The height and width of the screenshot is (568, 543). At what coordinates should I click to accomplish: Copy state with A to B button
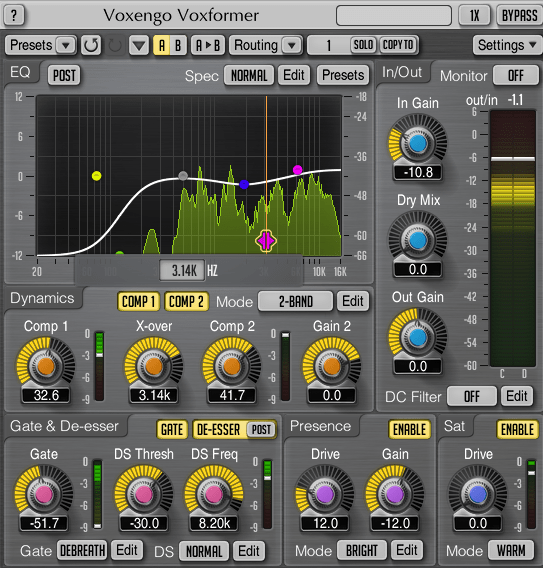click(208, 46)
